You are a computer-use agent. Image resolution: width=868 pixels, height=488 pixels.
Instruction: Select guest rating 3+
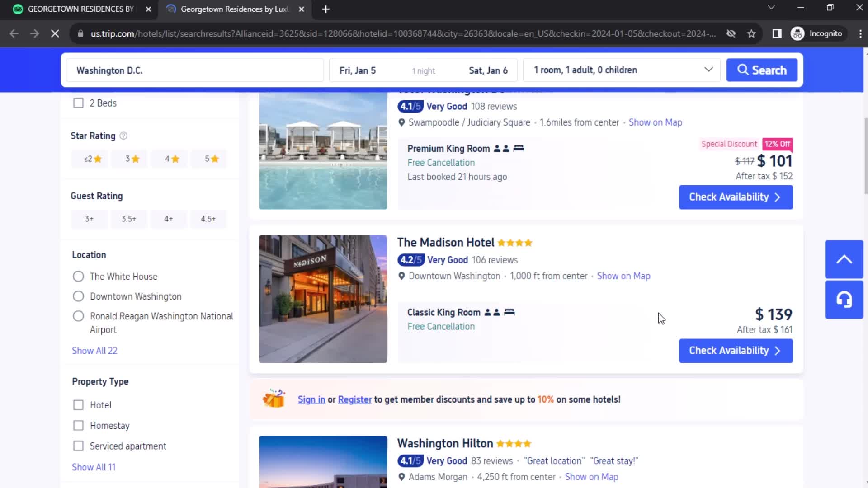coord(89,219)
